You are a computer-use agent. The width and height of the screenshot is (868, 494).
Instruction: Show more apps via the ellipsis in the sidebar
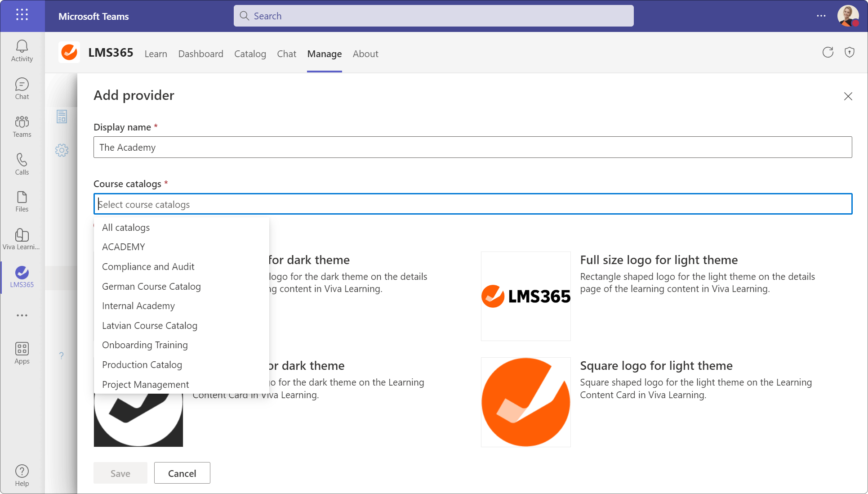point(22,315)
